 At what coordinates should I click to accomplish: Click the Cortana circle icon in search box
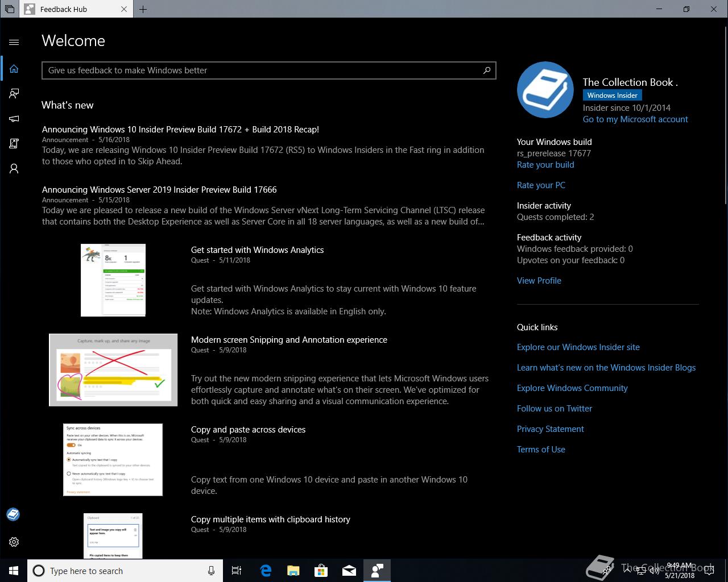[x=39, y=571]
